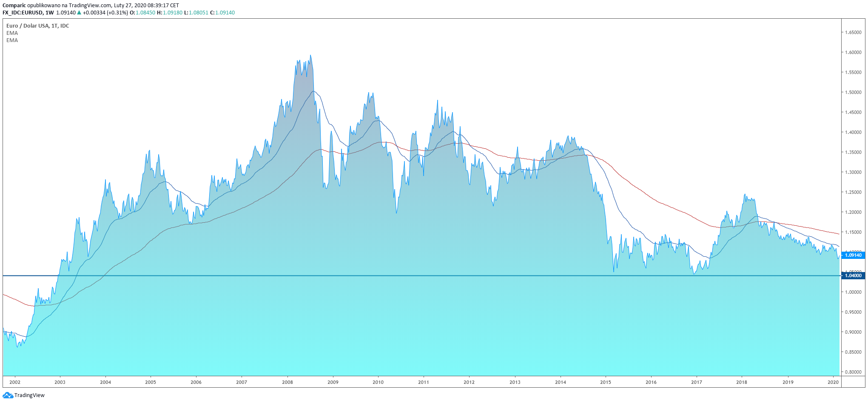Click the TradingView cloud logo icon
This screenshot has height=403, width=868.
tap(8, 395)
